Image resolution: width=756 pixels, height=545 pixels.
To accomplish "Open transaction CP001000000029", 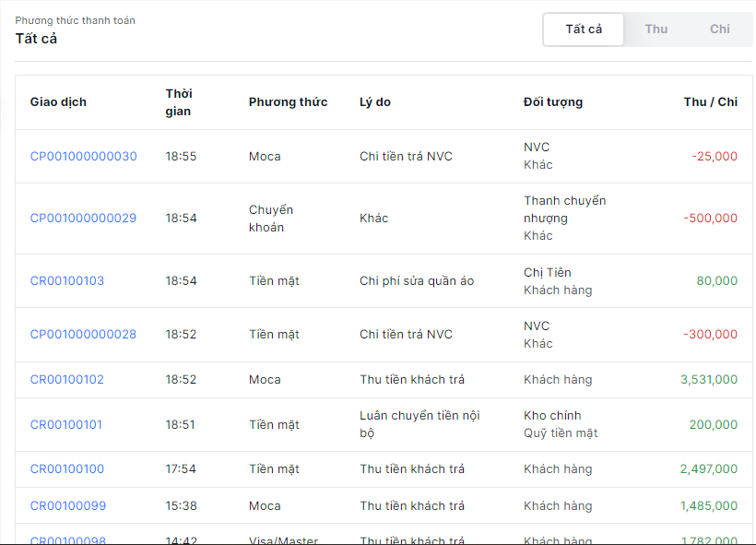I will click(83, 219).
